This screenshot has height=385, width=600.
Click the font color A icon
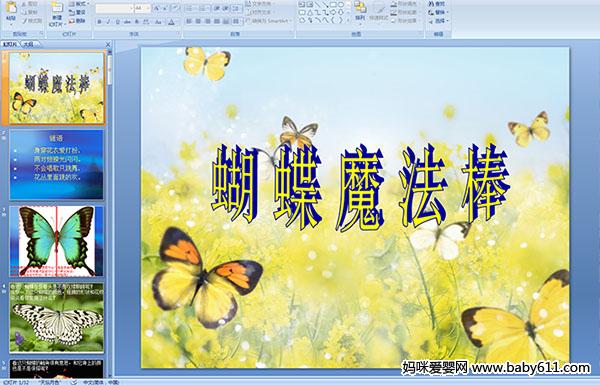tap(171, 22)
